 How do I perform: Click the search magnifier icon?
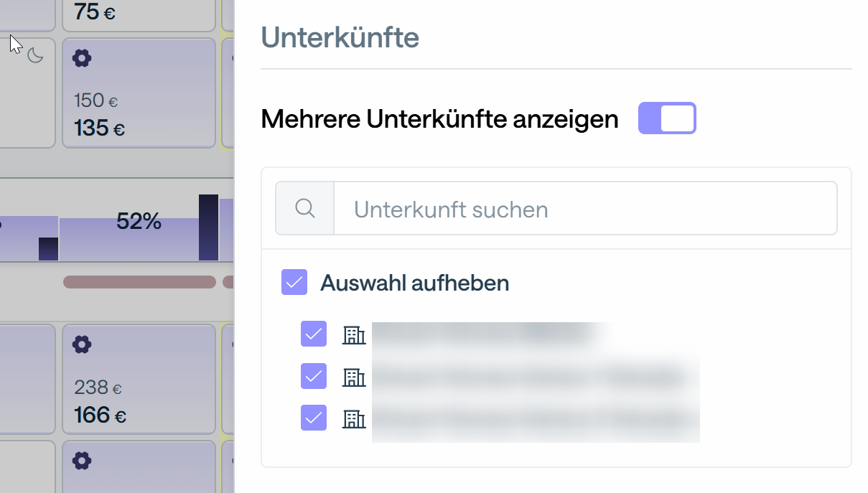[x=305, y=209]
